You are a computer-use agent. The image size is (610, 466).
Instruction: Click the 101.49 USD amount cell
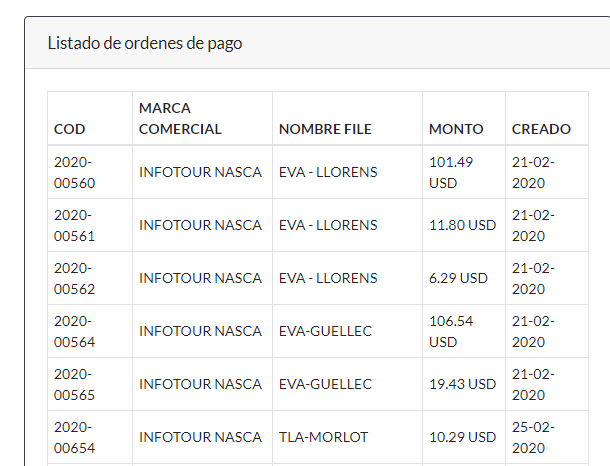click(451, 172)
